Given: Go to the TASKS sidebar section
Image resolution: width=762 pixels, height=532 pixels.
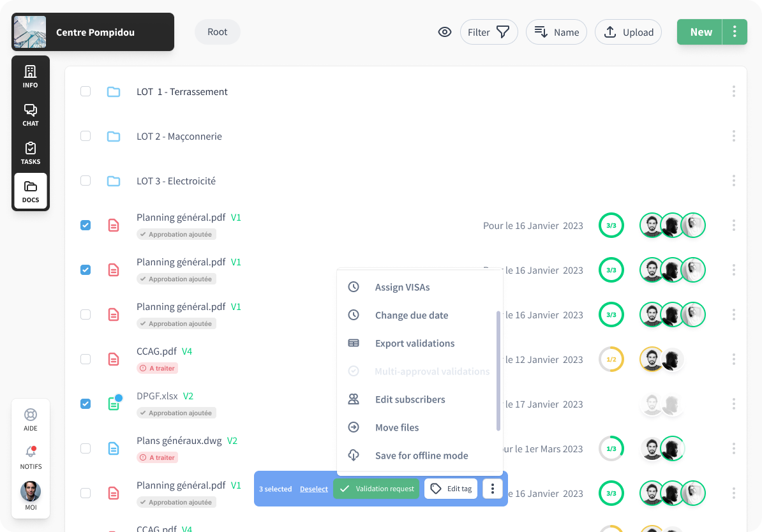Looking at the screenshot, I should coord(30,152).
